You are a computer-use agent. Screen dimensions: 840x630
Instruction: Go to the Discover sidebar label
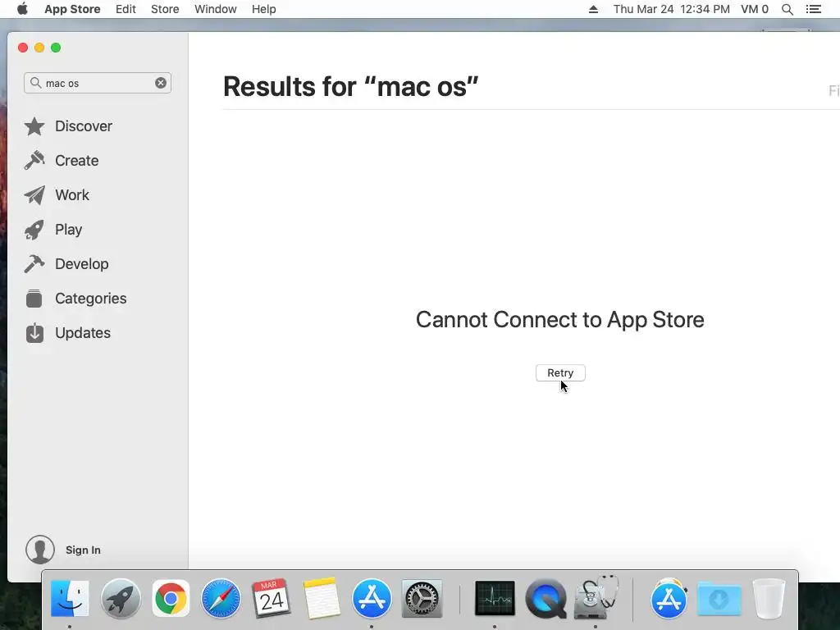[x=84, y=126]
